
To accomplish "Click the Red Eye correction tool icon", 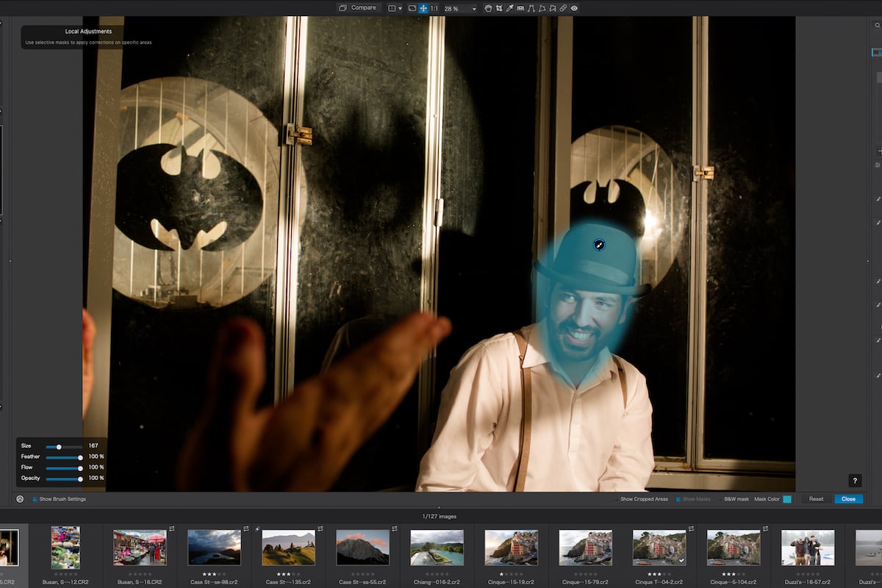I will [520, 8].
